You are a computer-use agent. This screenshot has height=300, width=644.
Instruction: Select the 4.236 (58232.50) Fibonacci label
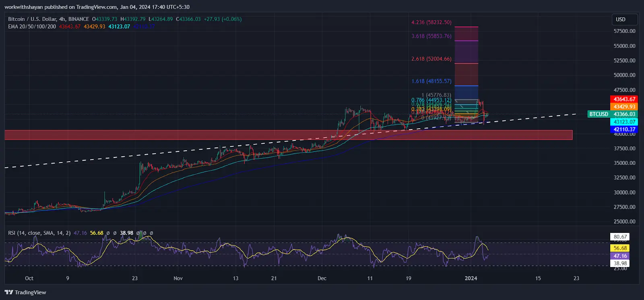click(x=431, y=23)
